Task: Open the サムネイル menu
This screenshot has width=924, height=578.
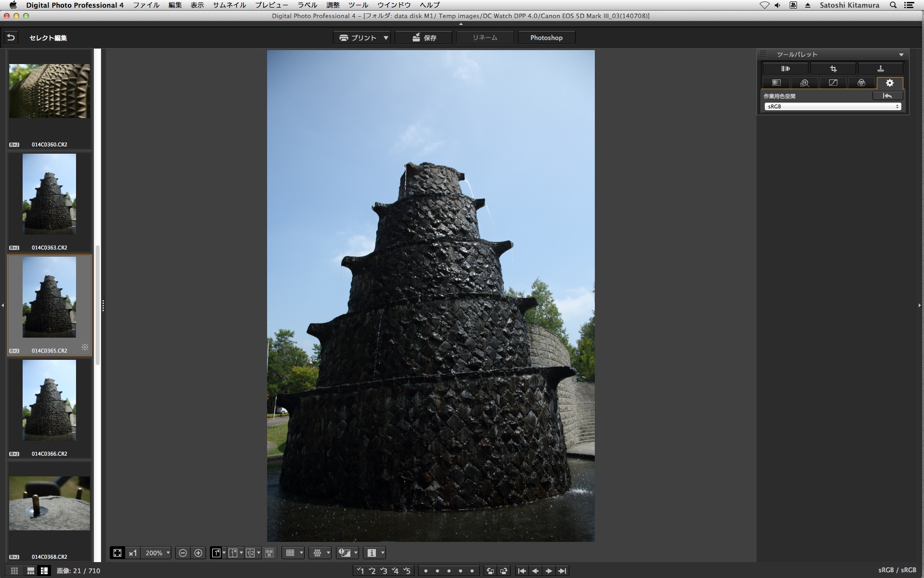Action: (x=229, y=5)
